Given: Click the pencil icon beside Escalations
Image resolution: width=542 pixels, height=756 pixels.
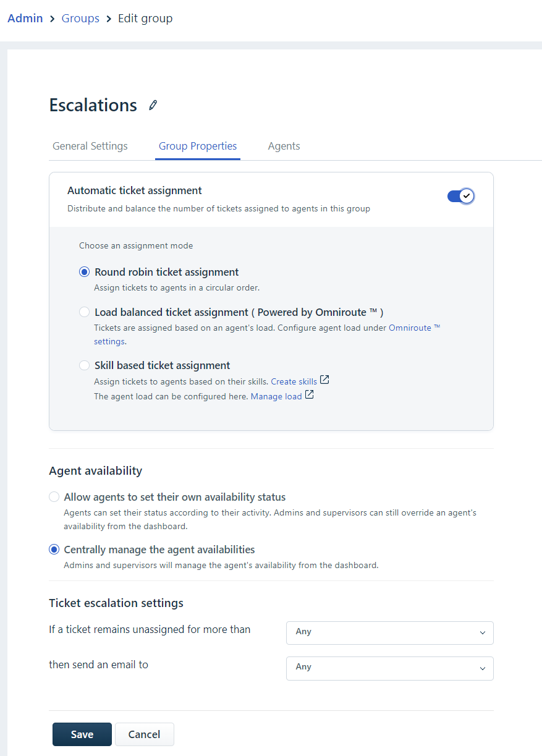Looking at the screenshot, I should pos(153,105).
